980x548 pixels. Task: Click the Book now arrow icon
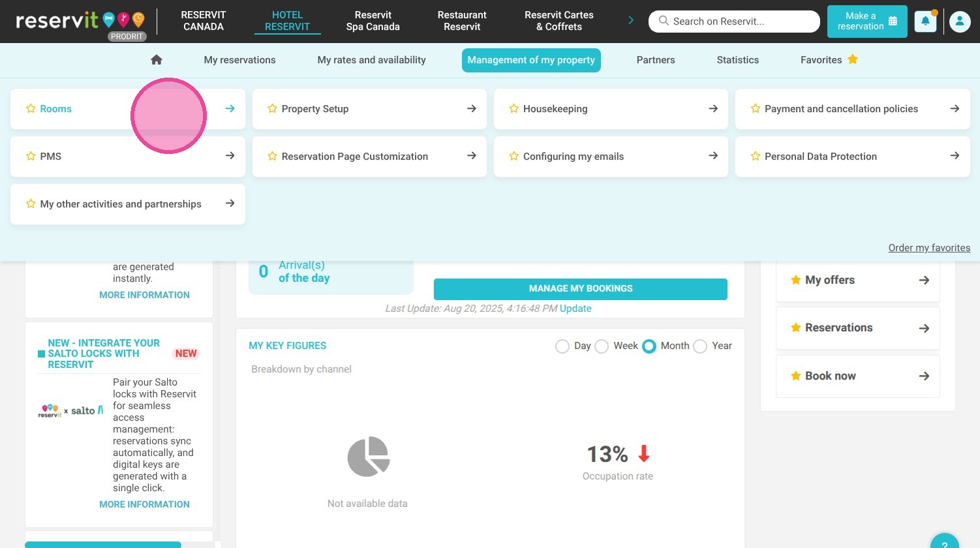tap(924, 376)
